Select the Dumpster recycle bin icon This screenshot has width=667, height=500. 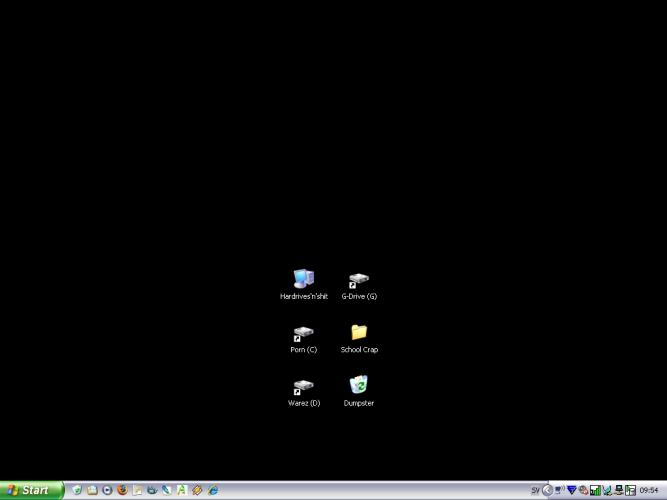[x=359, y=391]
